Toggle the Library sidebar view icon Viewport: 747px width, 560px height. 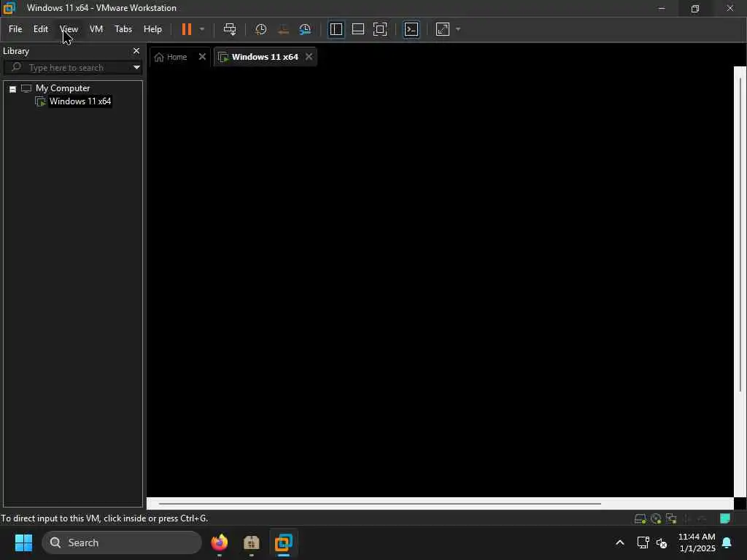coord(336,29)
